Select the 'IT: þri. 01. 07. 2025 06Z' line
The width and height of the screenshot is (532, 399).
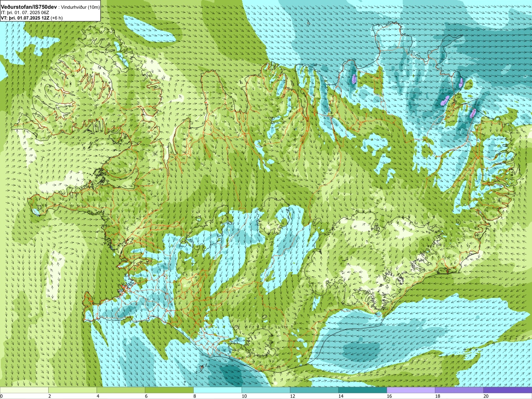click(x=25, y=12)
